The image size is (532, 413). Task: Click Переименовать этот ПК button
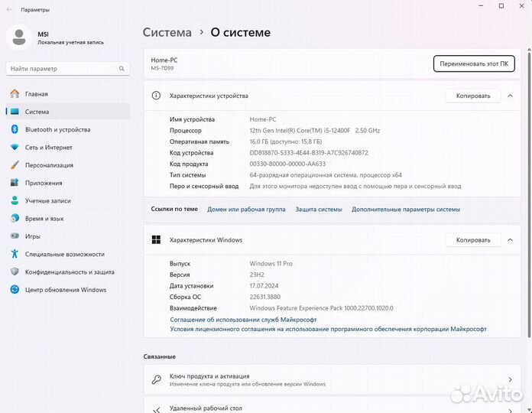click(x=474, y=63)
